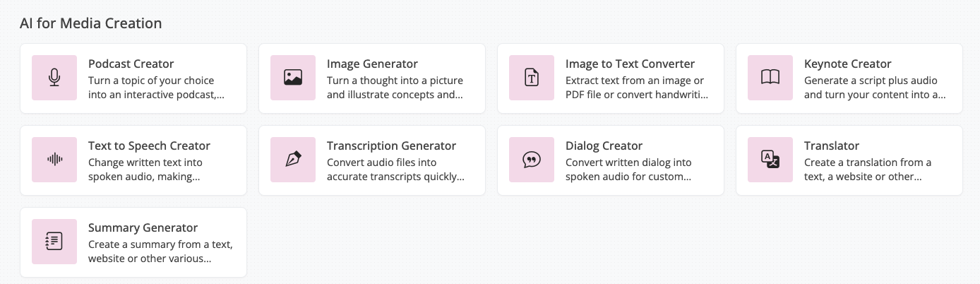Click the pen nib icon for Transcription Generator

[293, 160]
